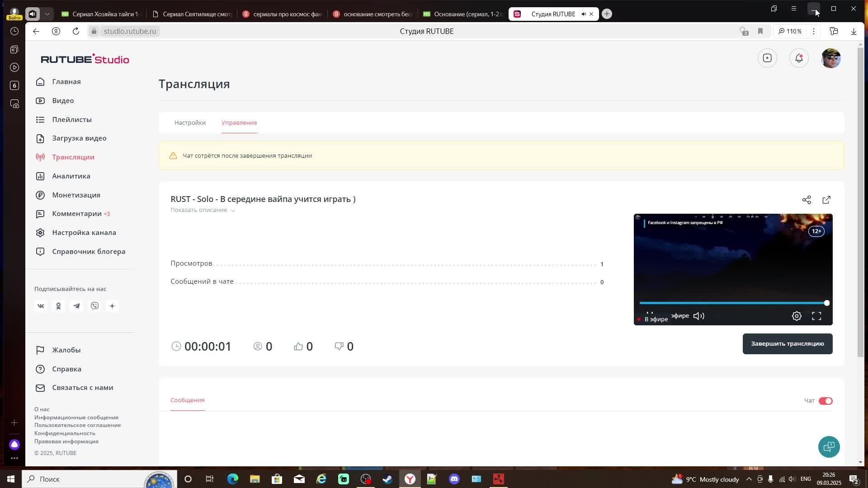Open stream in new window icon
Viewport: 868px width, 488px height.
click(826, 200)
